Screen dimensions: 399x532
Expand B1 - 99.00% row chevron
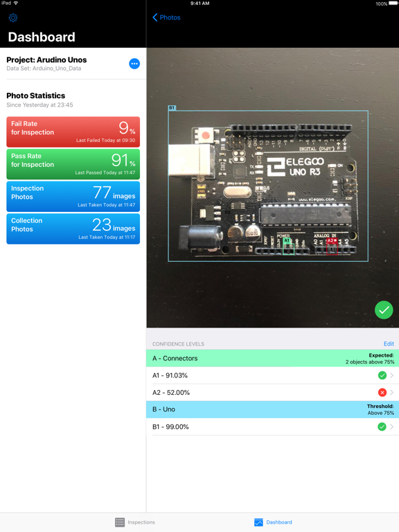point(392,427)
